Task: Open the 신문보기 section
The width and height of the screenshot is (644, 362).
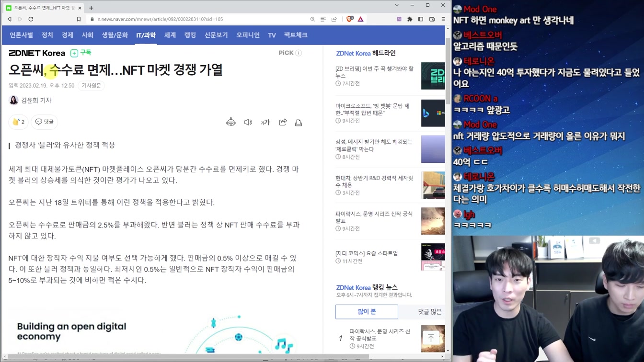Action: [216, 35]
